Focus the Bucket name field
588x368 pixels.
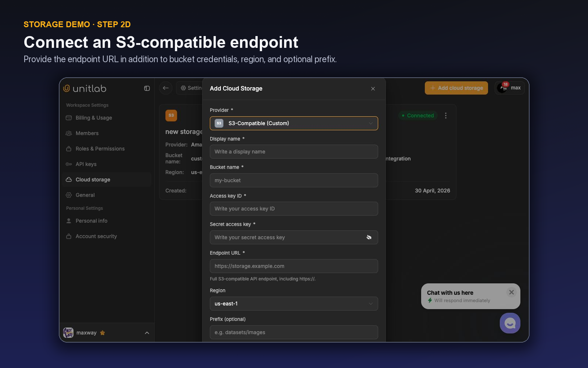(x=294, y=180)
